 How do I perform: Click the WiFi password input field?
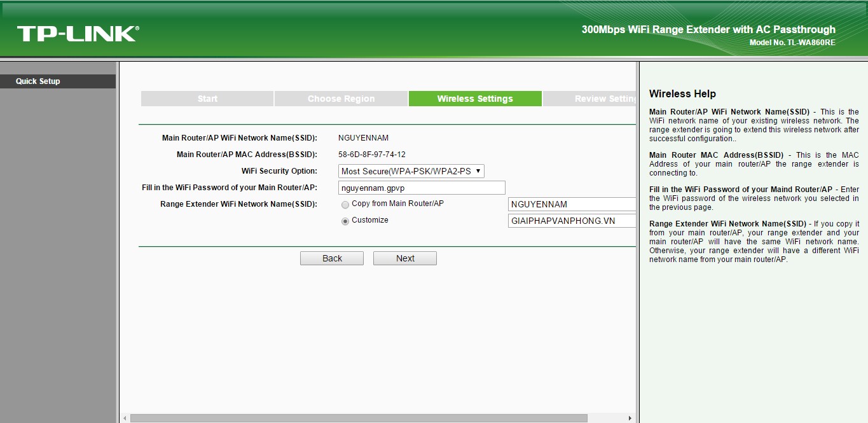click(x=422, y=188)
